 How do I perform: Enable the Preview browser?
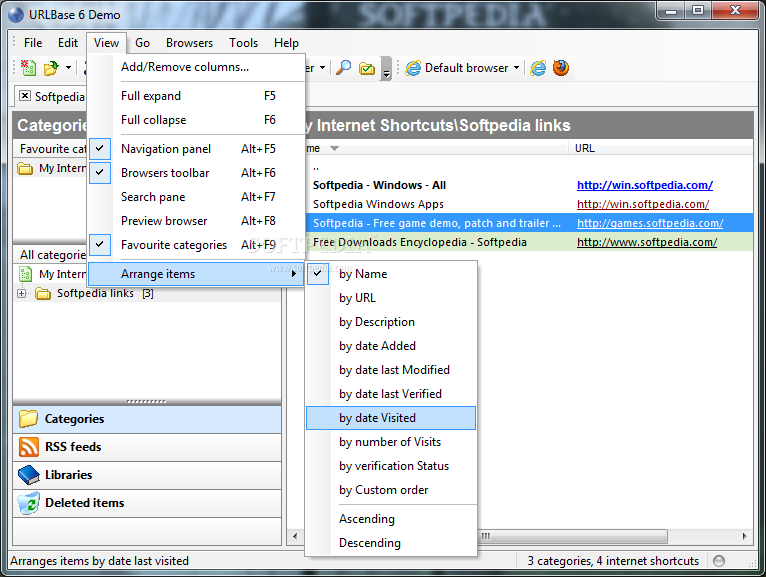(x=198, y=221)
